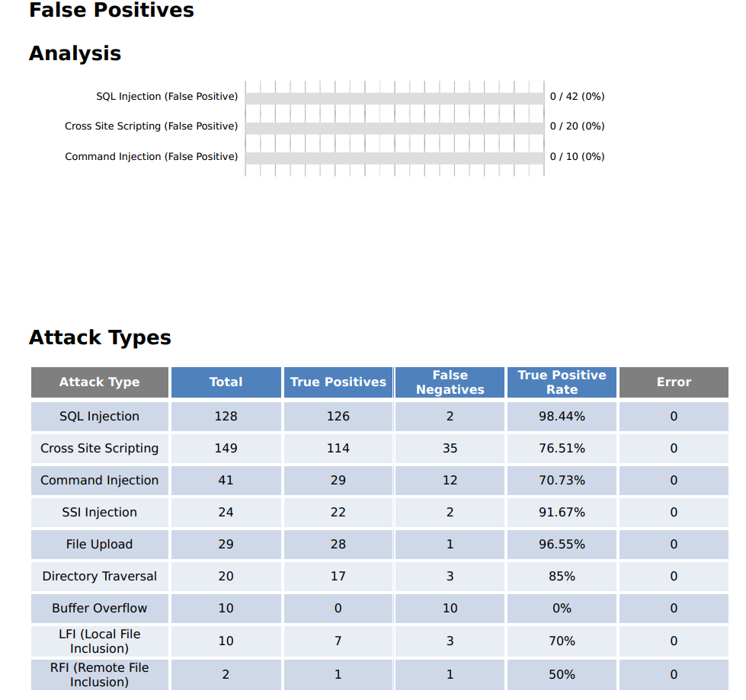The width and height of the screenshot is (746, 700).
Task: Click the Total column header
Action: pos(226,382)
